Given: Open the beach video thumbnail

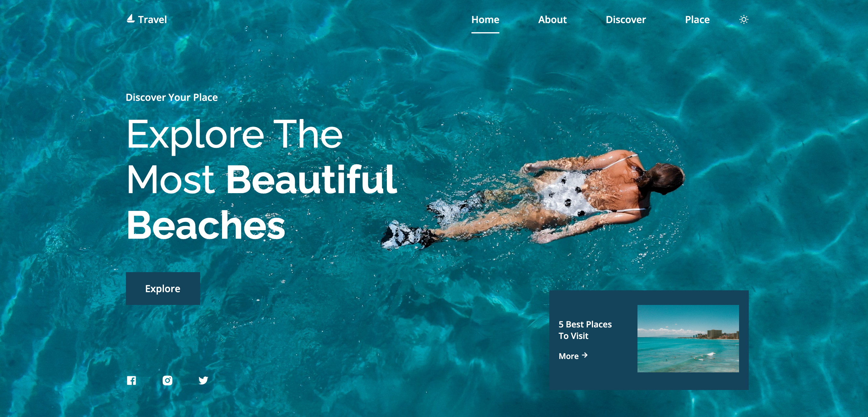Looking at the screenshot, I should (x=688, y=339).
